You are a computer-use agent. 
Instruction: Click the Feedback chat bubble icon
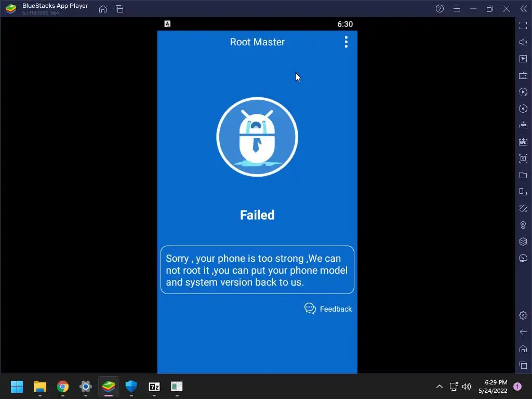[310, 309]
